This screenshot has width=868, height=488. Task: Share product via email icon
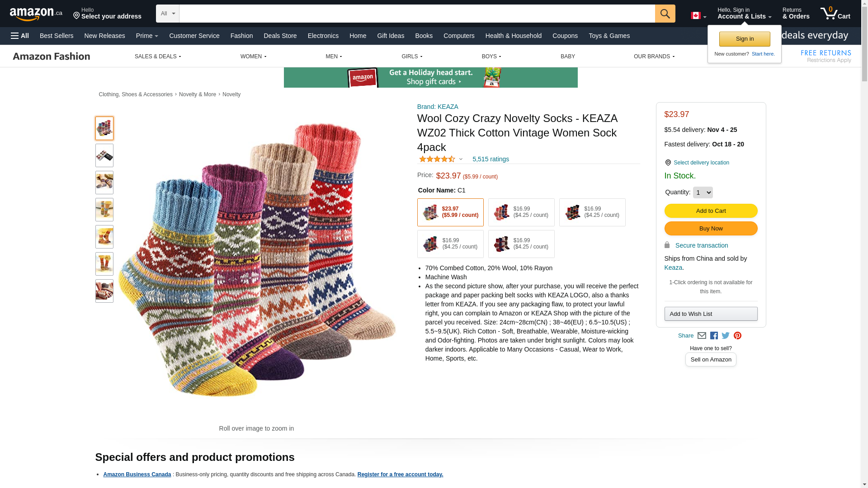click(x=702, y=336)
